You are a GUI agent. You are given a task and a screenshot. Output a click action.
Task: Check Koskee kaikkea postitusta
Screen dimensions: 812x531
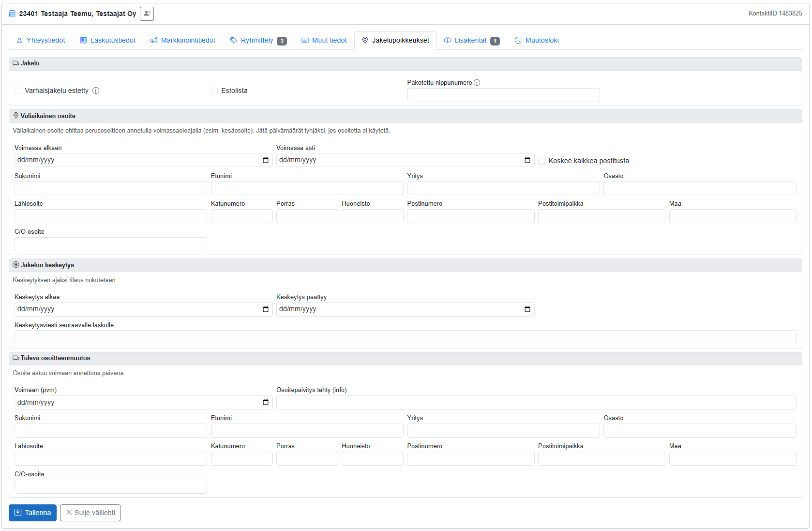coord(541,161)
